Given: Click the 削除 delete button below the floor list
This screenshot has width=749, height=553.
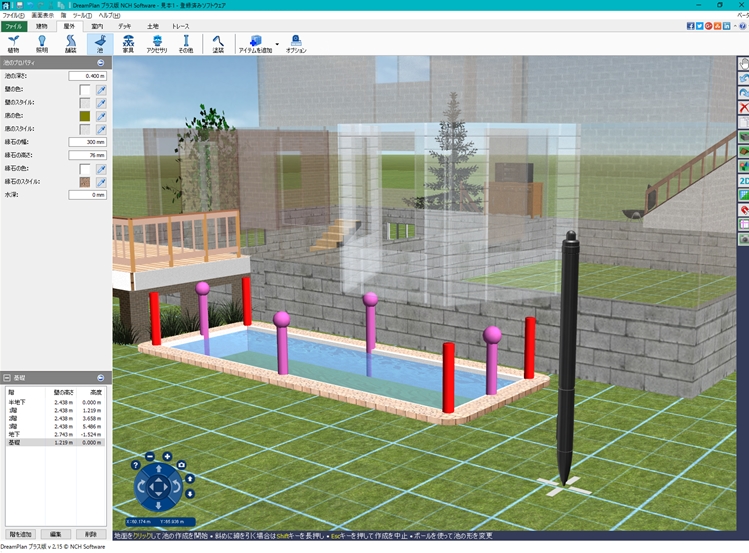Looking at the screenshot, I should tap(91, 534).
